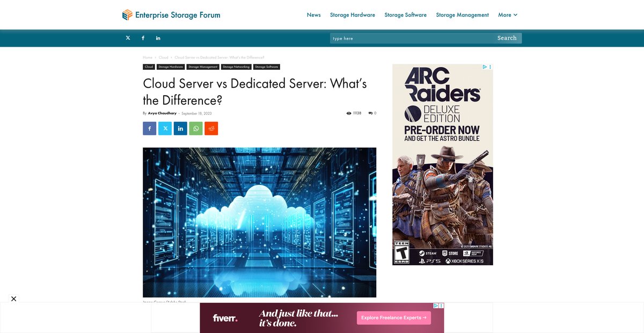Share article on Facebook
Screen dimensions: 644x333
pos(150,128)
